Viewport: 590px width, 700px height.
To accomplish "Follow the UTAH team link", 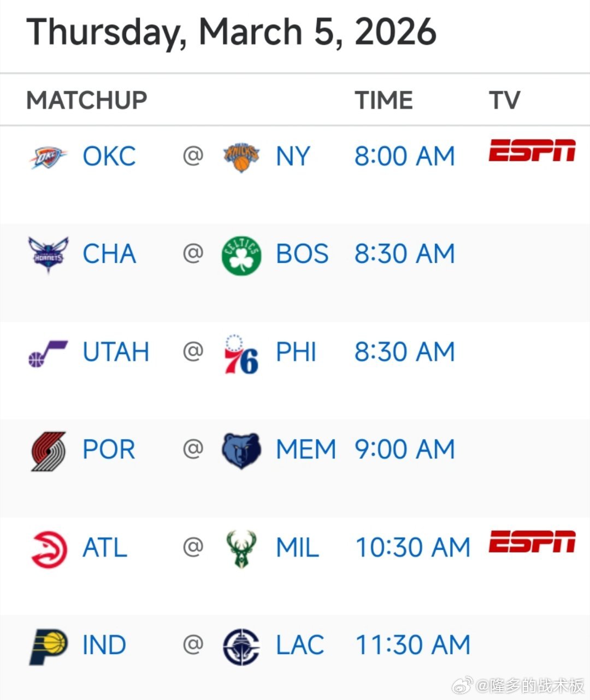I will pos(116,352).
